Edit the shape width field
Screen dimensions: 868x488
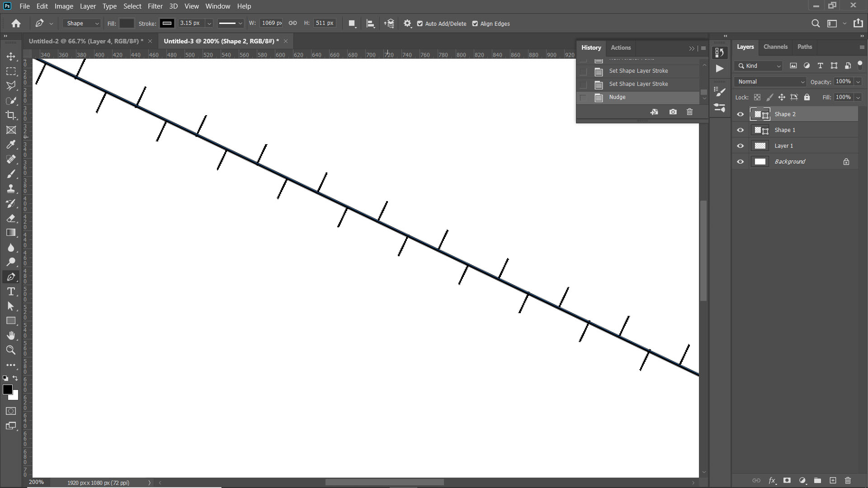pyautogui.click(x=270, y=23)
